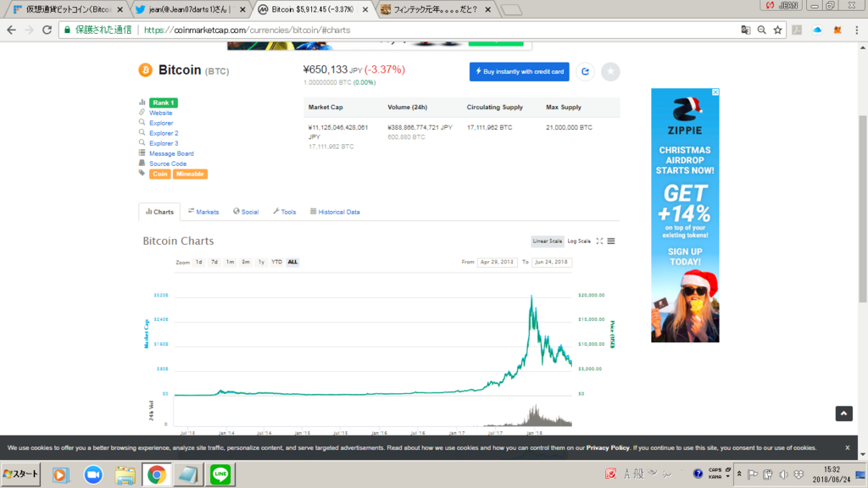Set chart zoom to 1y

[x=261, y=263]
